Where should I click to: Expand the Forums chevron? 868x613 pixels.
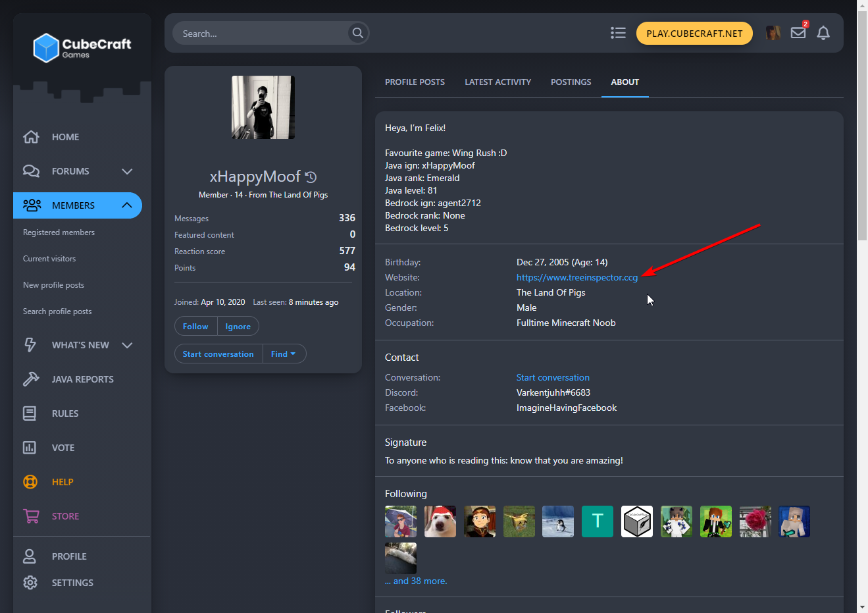pos(127,171)
